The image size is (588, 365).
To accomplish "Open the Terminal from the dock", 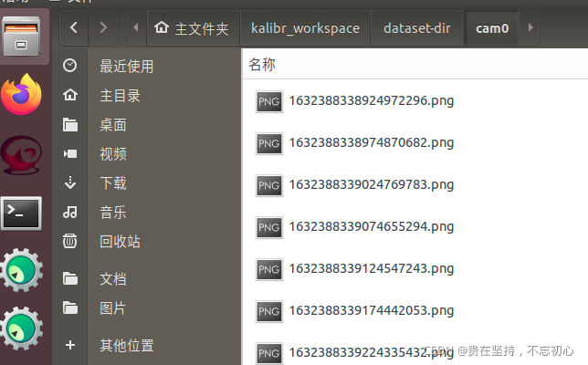I will pyautogui.click(x=21, y=214).
